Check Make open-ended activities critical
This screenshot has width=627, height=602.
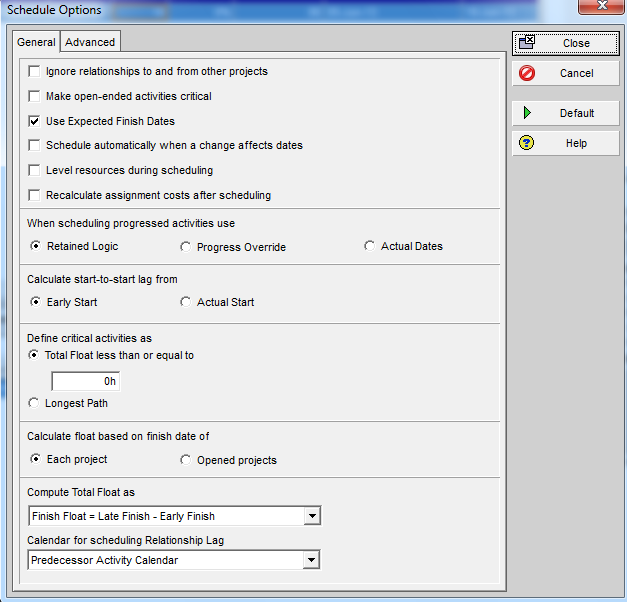[34, 96]
